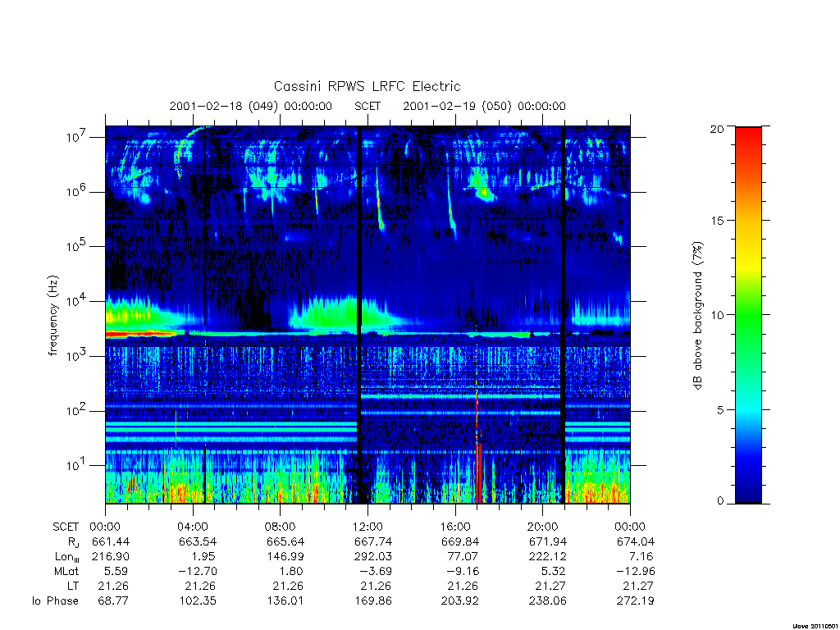Click longitude value '146.99'
Image resolution: width=840 pixels, height=630 pixels.
(x=285, y=557)
